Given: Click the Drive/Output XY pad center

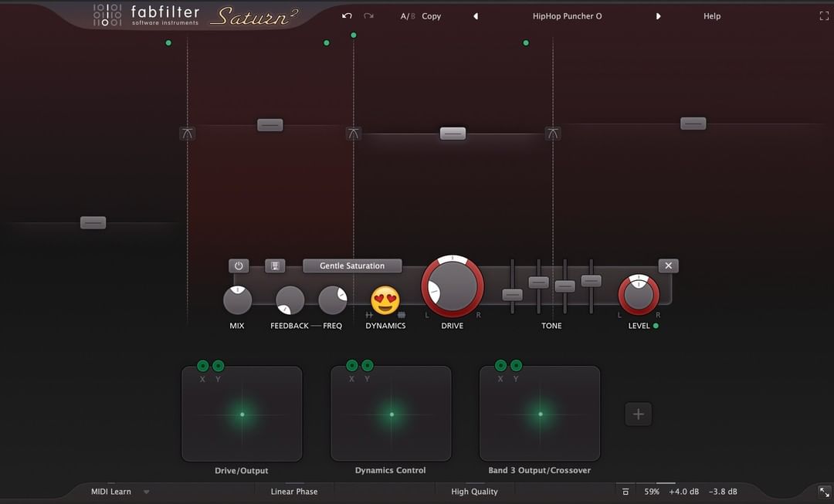Looking at the screenshot, I should 242,414.
